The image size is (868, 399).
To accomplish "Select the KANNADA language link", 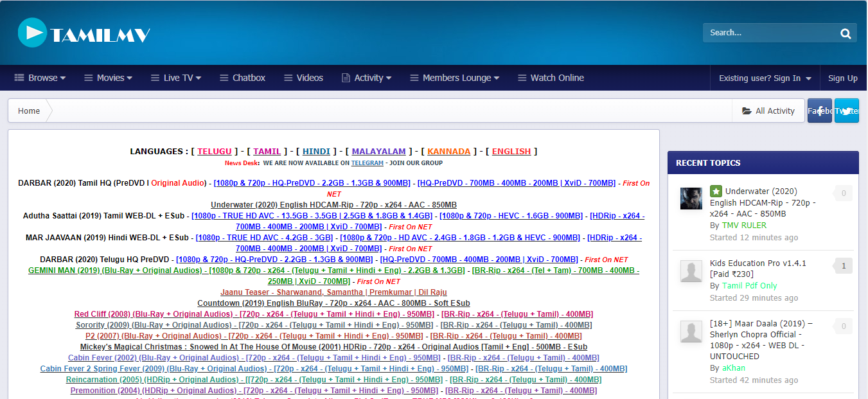I will pos(448,152).
